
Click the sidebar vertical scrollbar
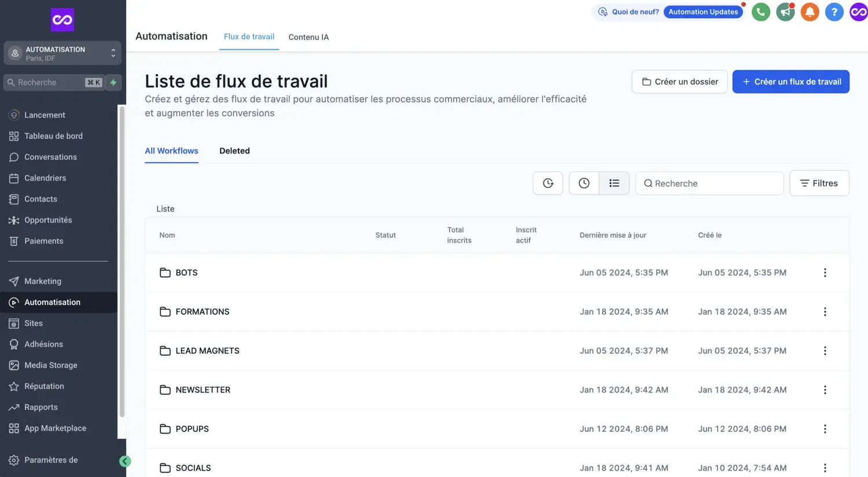tap(122, 260)
